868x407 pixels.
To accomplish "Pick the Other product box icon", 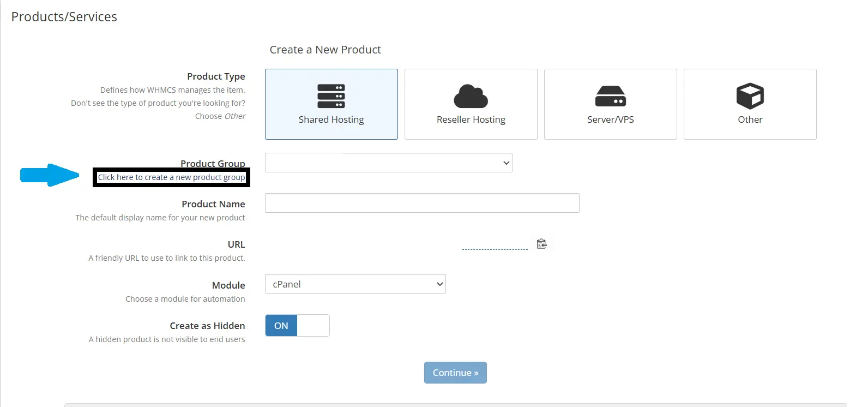I will [x=750, y=96].
